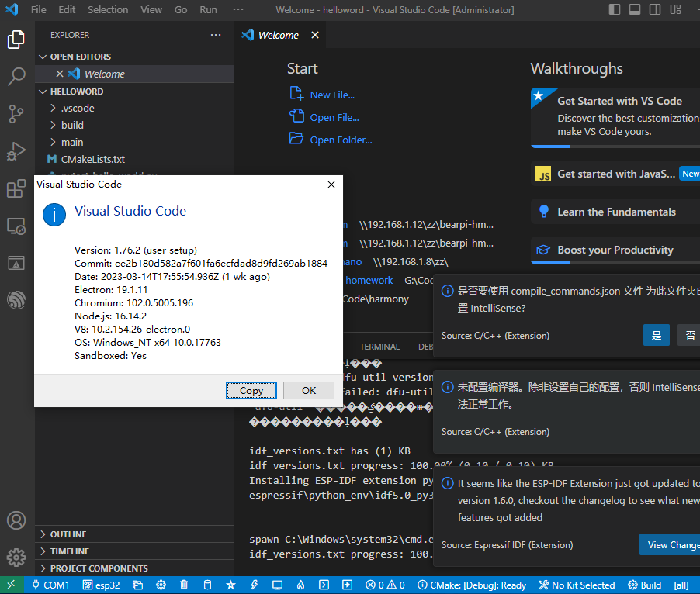Open the Search view
This screenshot has height=594, width=700.
[x=16, y=77]
